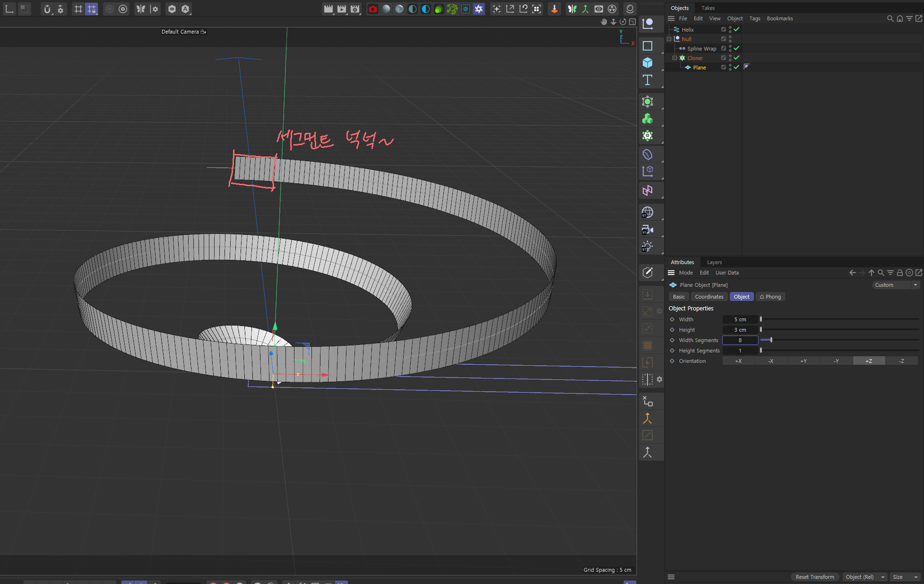
Task: Open the Object (Rel) dropdown
Action: (x=864, y=577)
